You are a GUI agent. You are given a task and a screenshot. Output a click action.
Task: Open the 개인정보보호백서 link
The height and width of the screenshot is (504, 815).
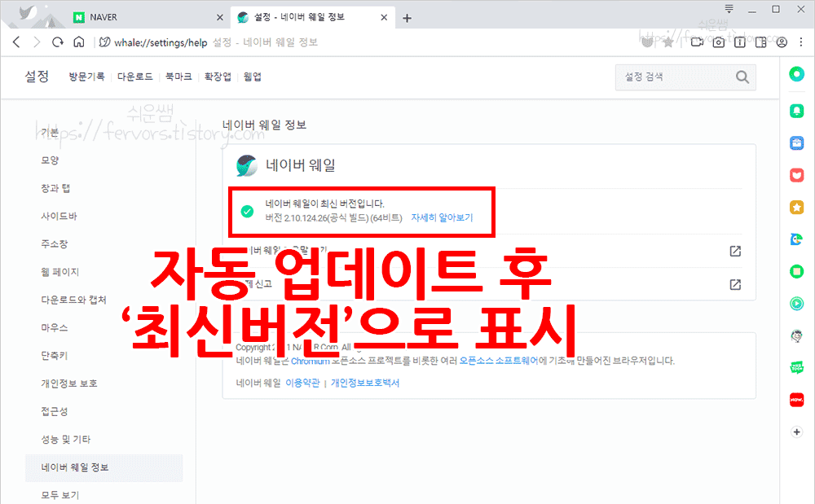point(365,383)
